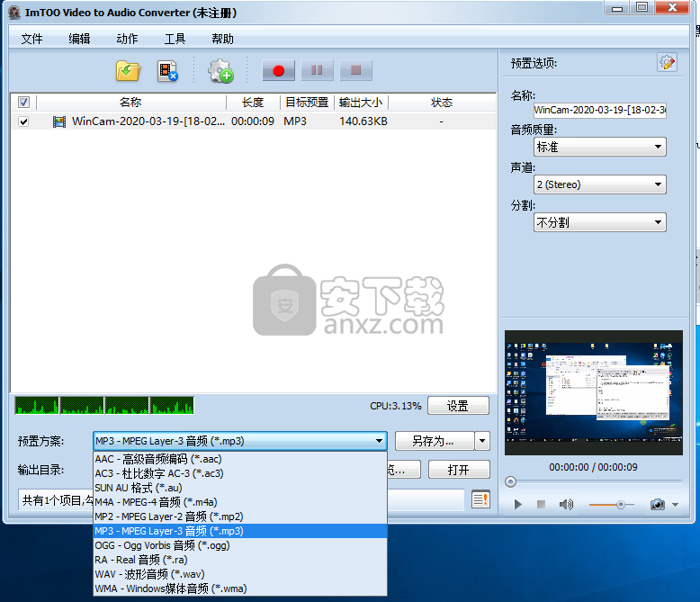
Task: Click the 另存为... button
Action: [435, 441]
